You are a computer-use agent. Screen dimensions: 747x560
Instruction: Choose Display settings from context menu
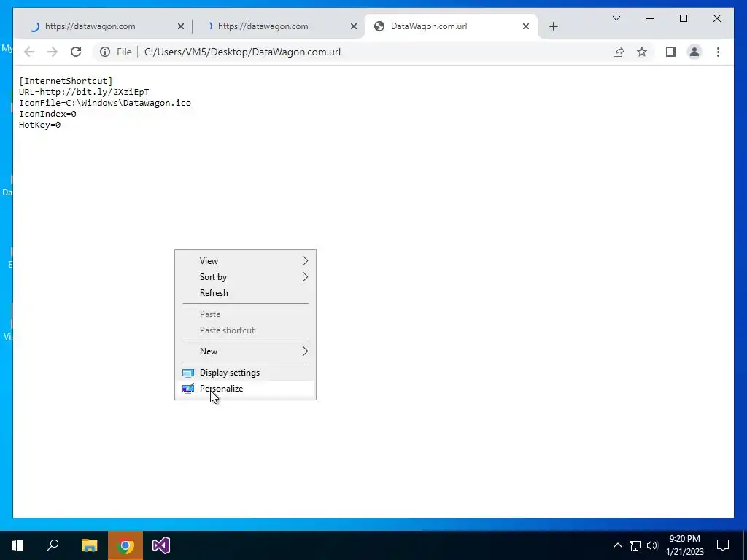(245, 373)
